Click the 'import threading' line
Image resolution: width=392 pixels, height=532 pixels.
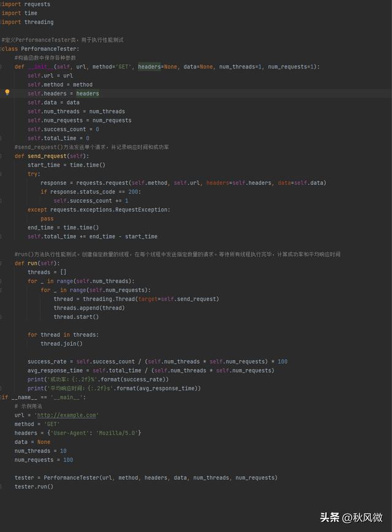point(28,22)
